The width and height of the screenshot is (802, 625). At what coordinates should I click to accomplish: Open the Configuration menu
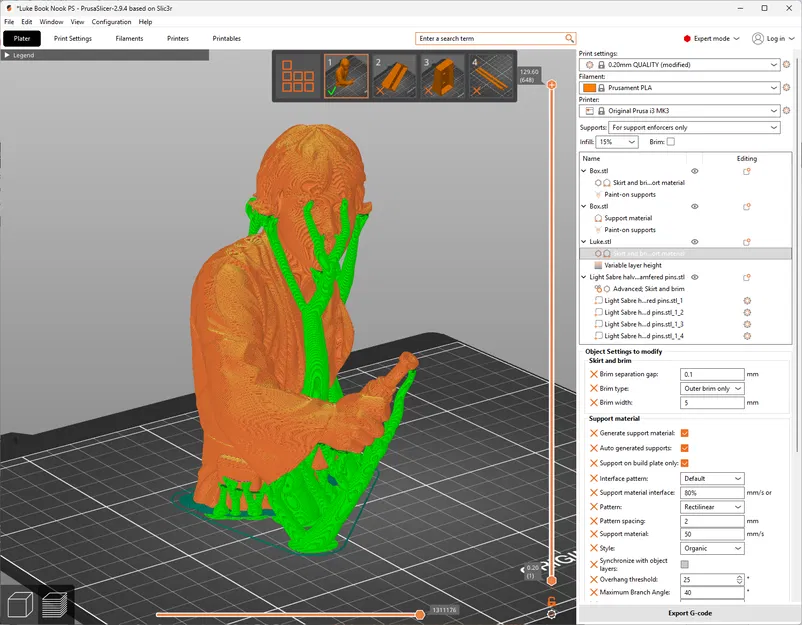111,21
